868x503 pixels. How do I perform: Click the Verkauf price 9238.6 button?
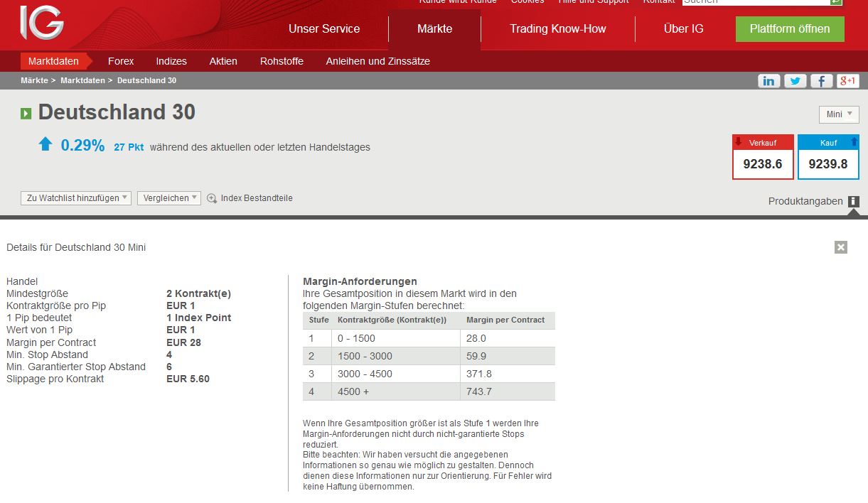(x=763, y=157)
